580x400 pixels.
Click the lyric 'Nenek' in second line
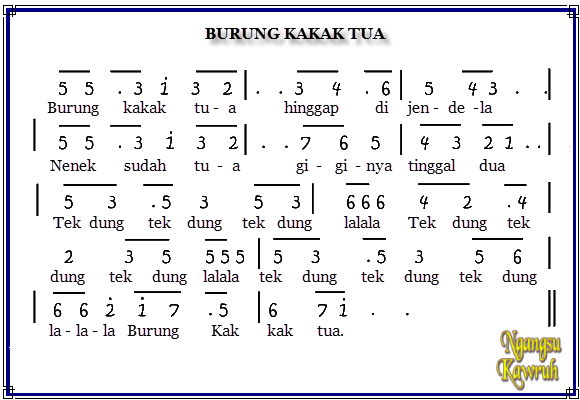[73, 165]
